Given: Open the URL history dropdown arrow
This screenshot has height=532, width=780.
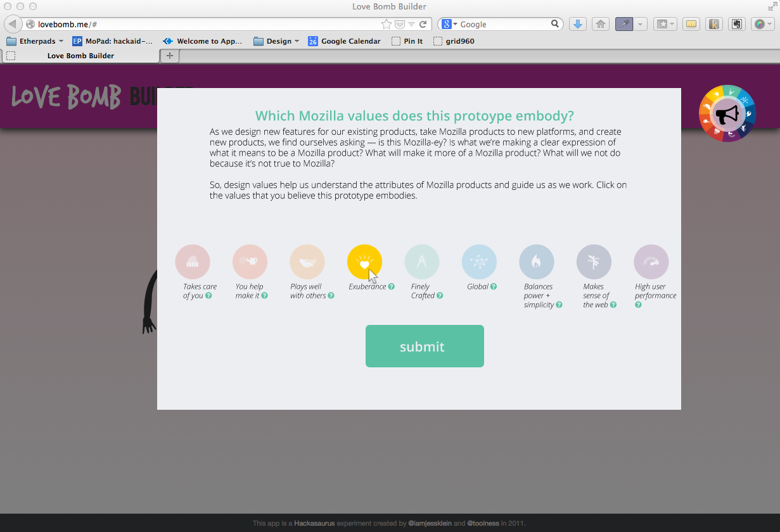Looking at the screenshot, I should (x=411, y=24).
